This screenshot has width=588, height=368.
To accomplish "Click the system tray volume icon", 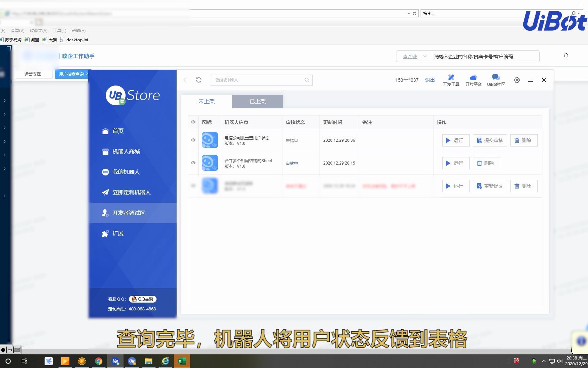I will pos(559,361).
